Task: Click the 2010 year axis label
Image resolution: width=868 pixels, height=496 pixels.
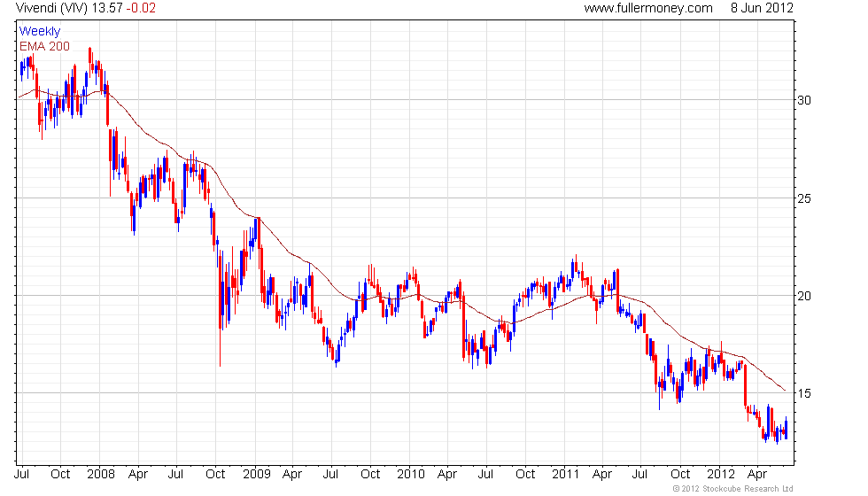Action: pos(411,475)
